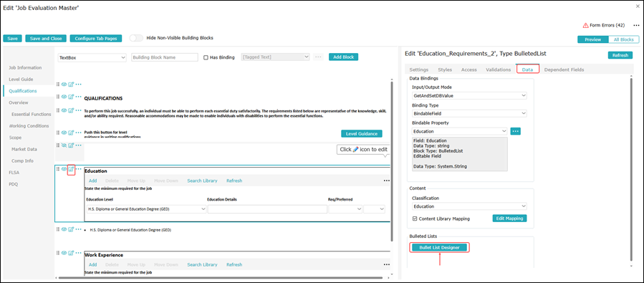The width and height of the screenshot is (644, 283).
Task: Click Save and Close
Action: 46,38
